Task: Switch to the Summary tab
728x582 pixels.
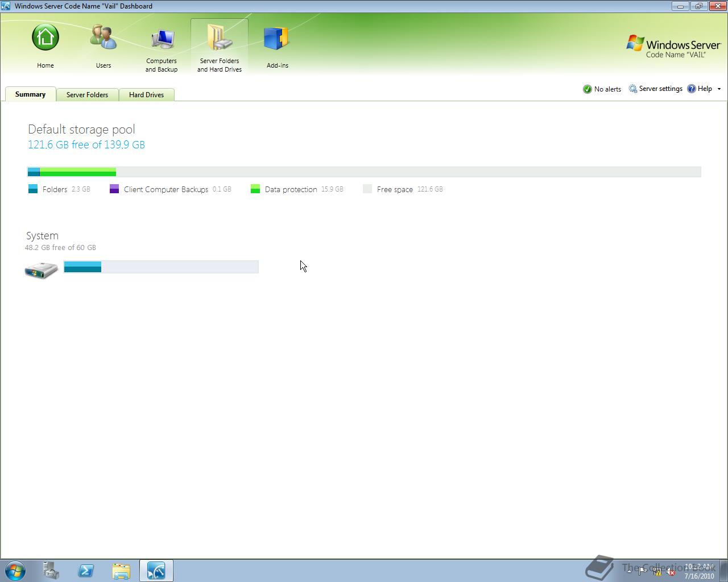Action: click(30, 94)
